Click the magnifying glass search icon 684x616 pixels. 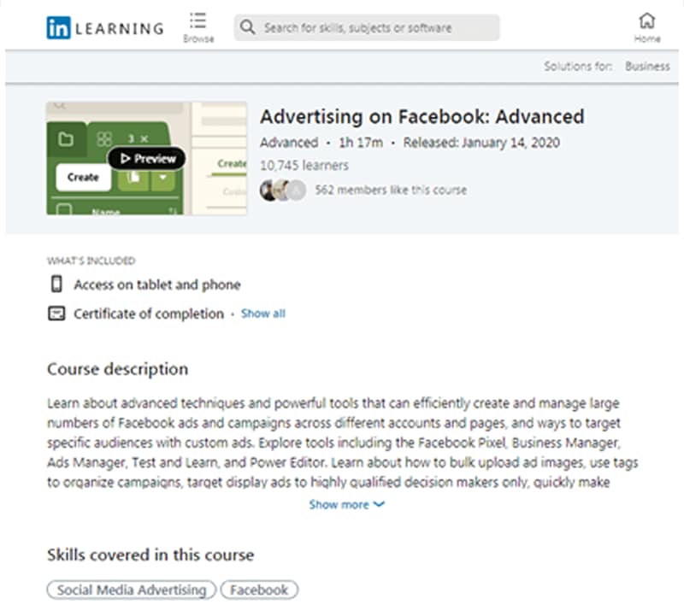[x=247, y=27]
